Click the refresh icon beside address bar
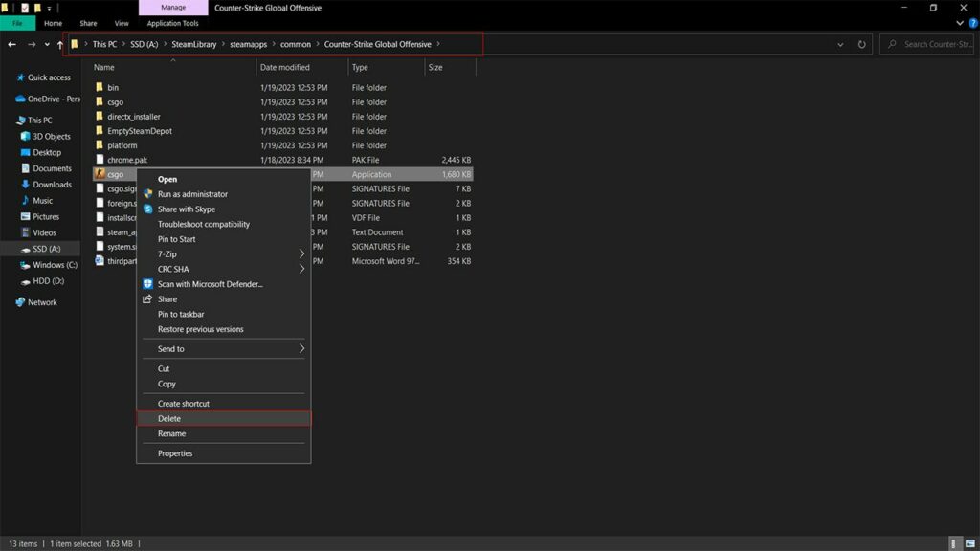This screenshot has width=980, height=551. click(x=862, y=44)
